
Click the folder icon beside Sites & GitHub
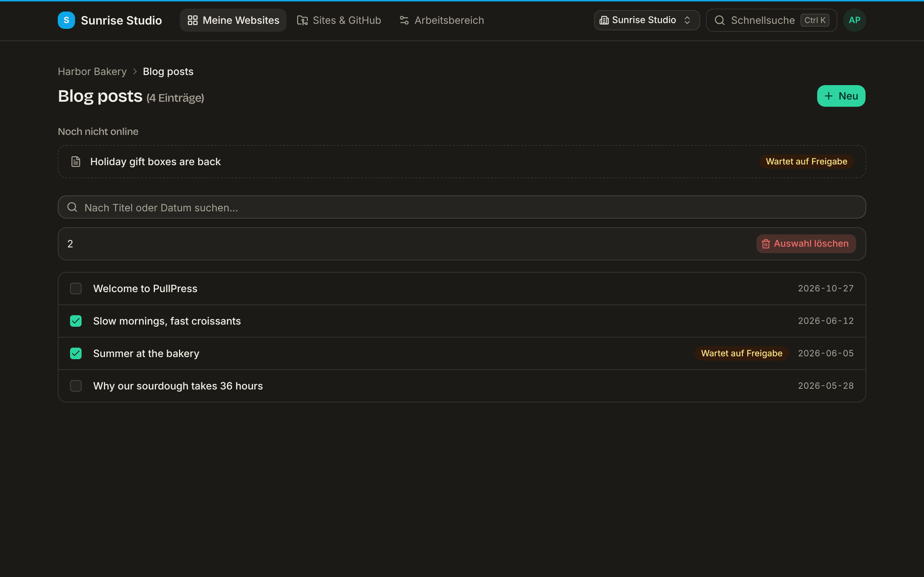tap(302, 20)
